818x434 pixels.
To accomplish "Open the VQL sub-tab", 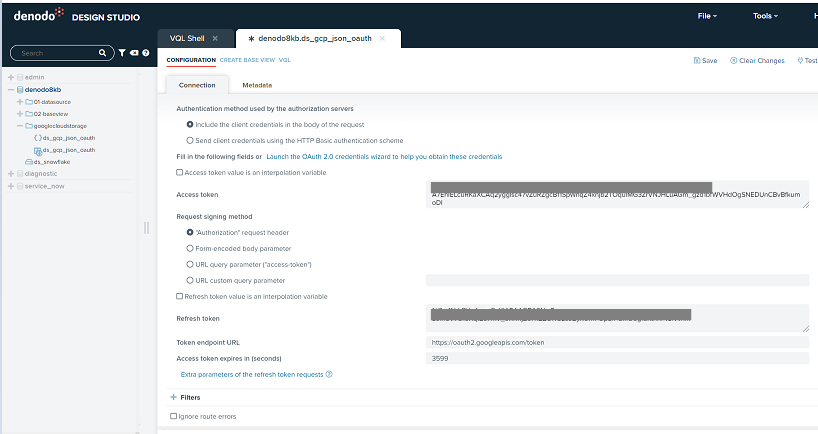I will (x=284, y=60).
